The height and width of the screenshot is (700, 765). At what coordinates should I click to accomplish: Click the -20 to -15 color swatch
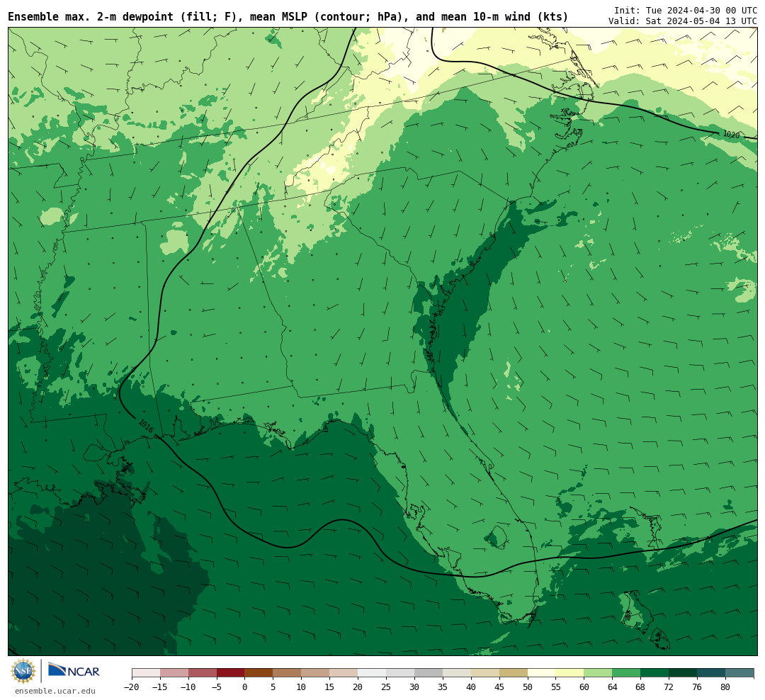(x=146, y=673)
